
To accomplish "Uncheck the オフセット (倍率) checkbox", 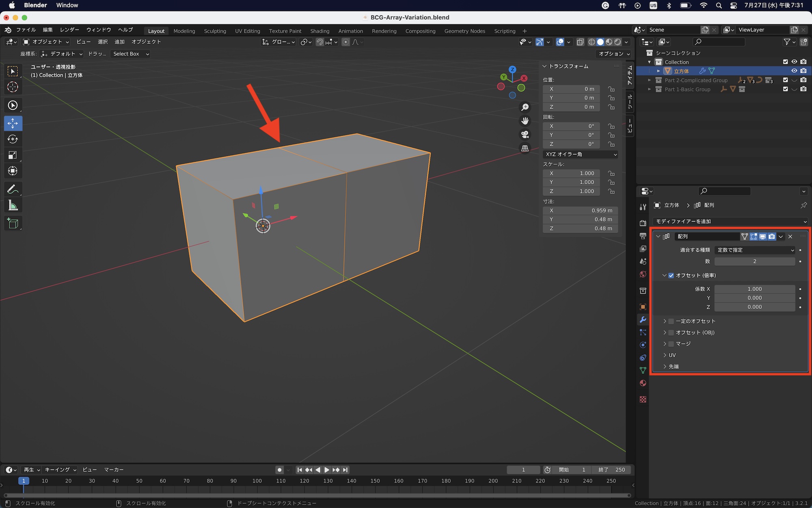I will click(671, 276).
